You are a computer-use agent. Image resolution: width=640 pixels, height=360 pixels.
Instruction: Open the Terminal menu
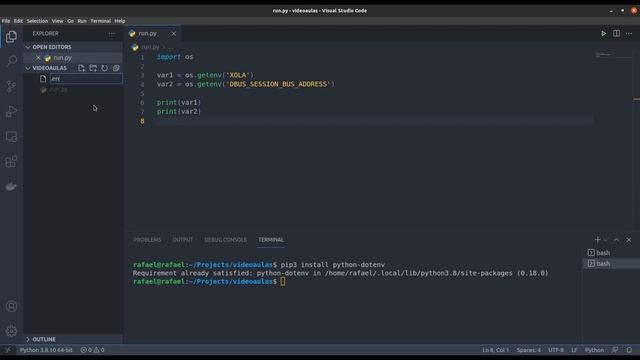[x=100, y=21]
